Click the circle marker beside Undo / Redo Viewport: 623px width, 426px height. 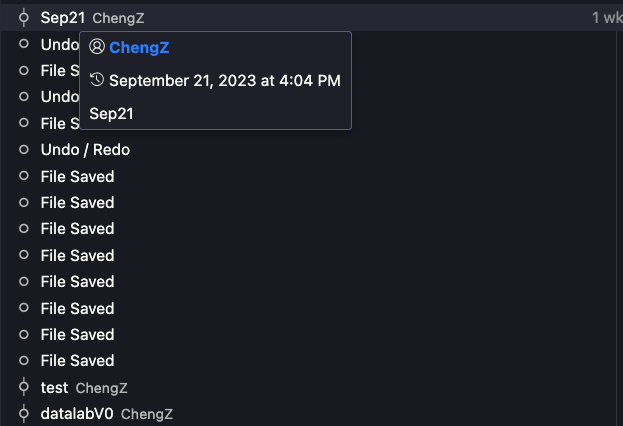(x=24, y=149)
